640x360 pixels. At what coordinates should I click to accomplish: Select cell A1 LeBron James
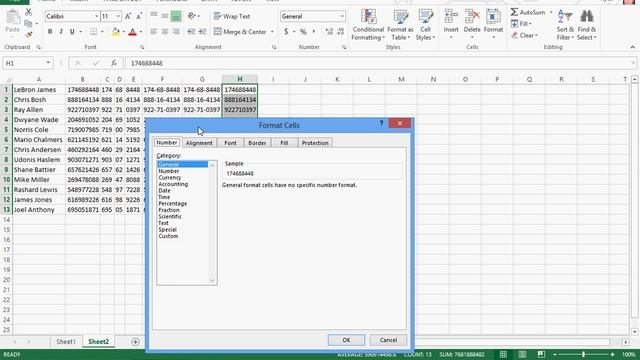pyautogui.click(x=39, y=90)
